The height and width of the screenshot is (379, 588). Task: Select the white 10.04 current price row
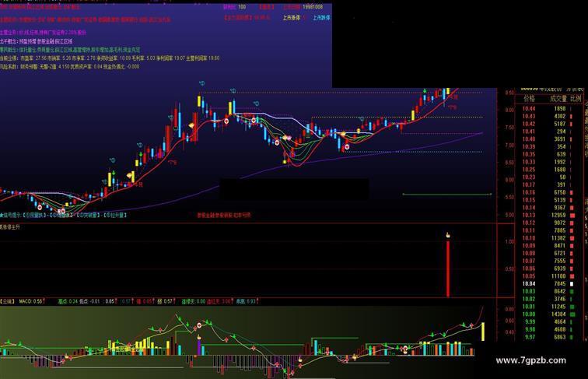click(548, 284)
